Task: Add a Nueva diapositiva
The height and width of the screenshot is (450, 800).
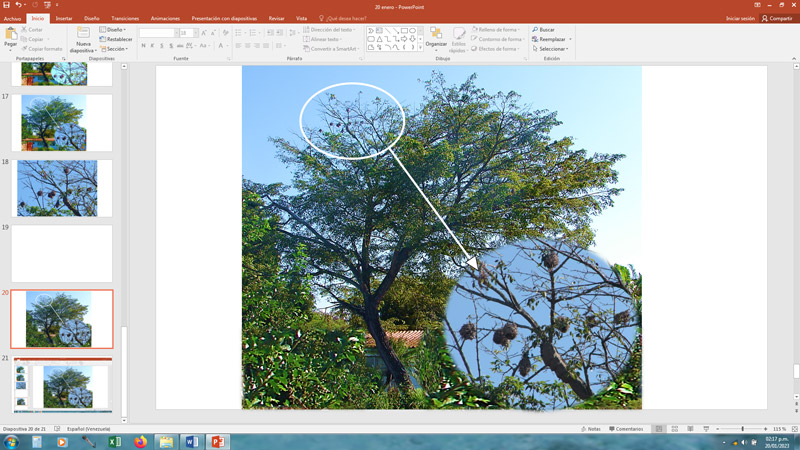Action: [x=83, y=39]
